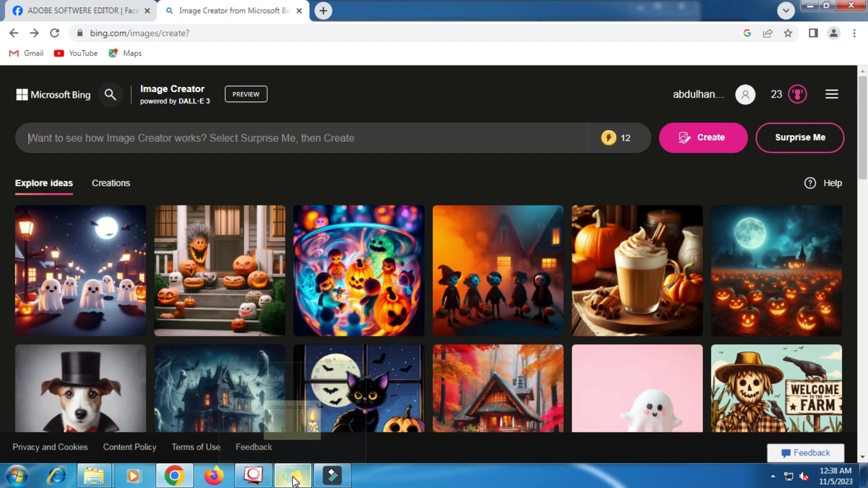Open Microsoft Rewards via the medal icon
868x488 pixels.
(797, 94)
